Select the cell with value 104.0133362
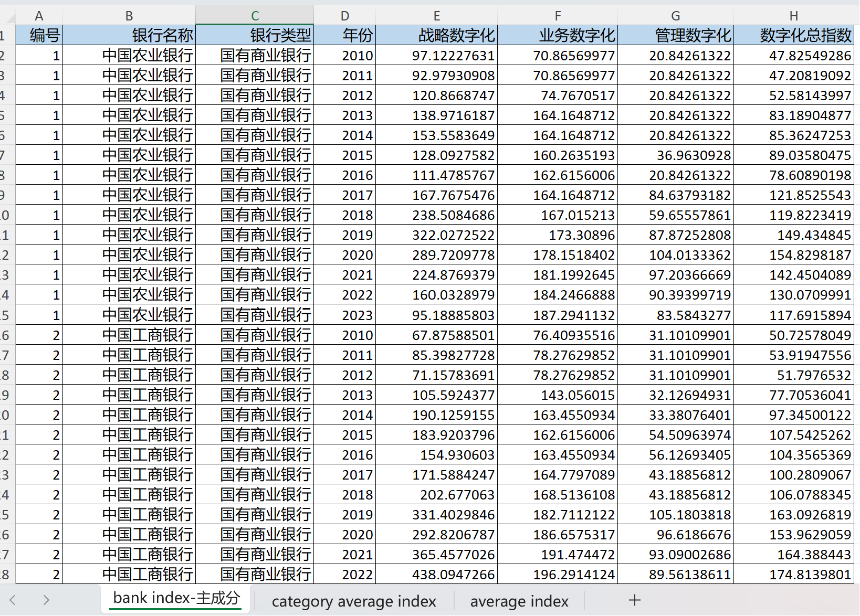The image size is (860, 616). [676, 254]
